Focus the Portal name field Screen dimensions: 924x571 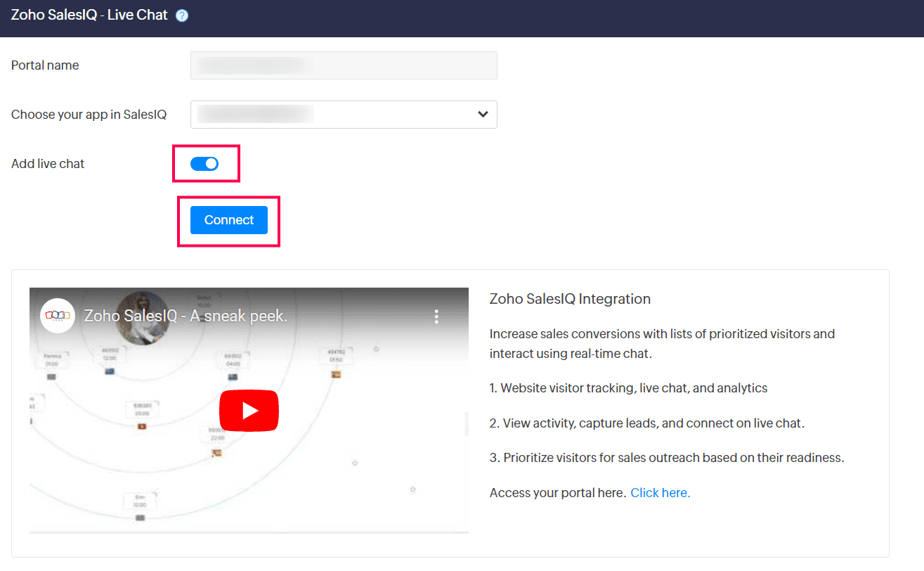[344, 65]
